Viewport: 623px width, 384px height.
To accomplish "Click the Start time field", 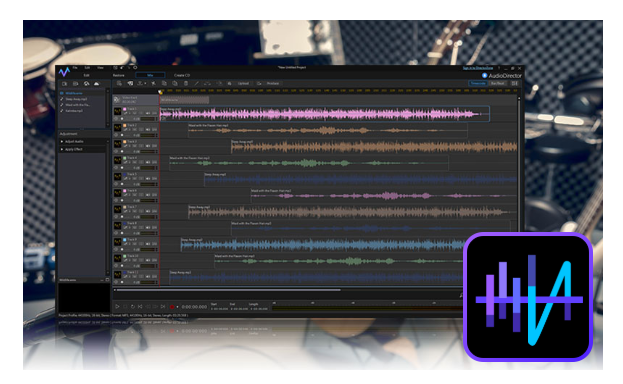I will click(x=219, y=309).
